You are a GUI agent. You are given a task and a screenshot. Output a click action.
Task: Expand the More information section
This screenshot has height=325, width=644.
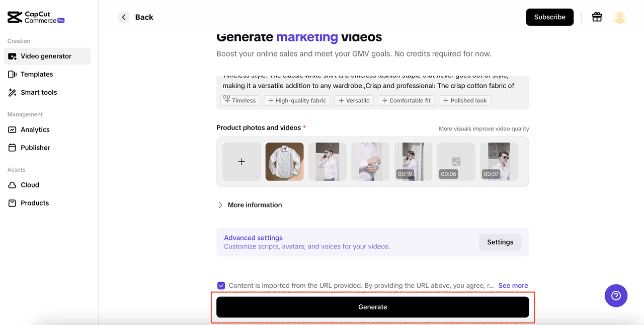[250, 205]
